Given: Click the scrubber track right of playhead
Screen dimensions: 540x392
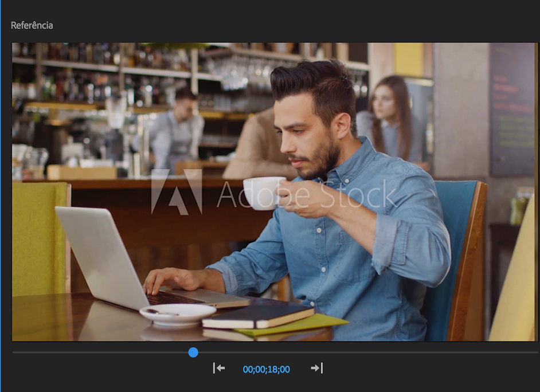Looking at the screenshot, I should pyautogui.click(x=368, y=352).
